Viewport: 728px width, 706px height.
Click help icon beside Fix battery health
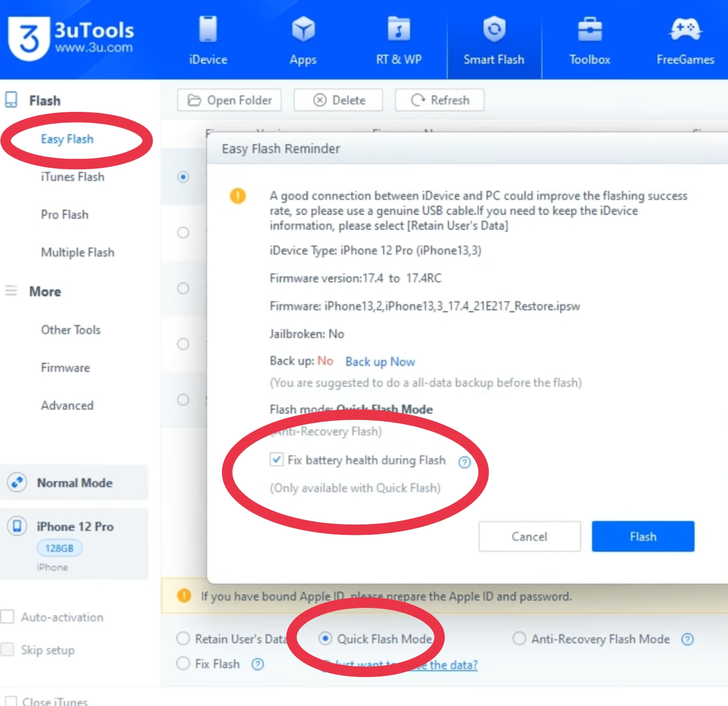click(x=464, y=462)
